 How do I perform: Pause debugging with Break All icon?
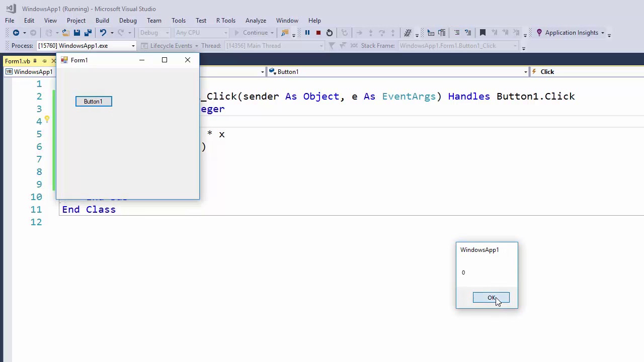pos(307,33)
